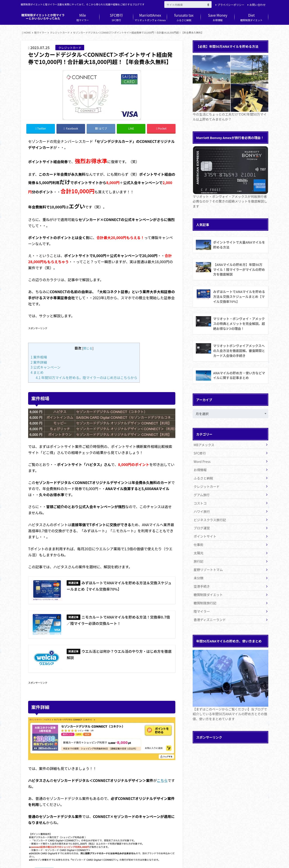Click the welcia logo thumbnail
Viewport: 289px width, 868px height.
point(46,658)
